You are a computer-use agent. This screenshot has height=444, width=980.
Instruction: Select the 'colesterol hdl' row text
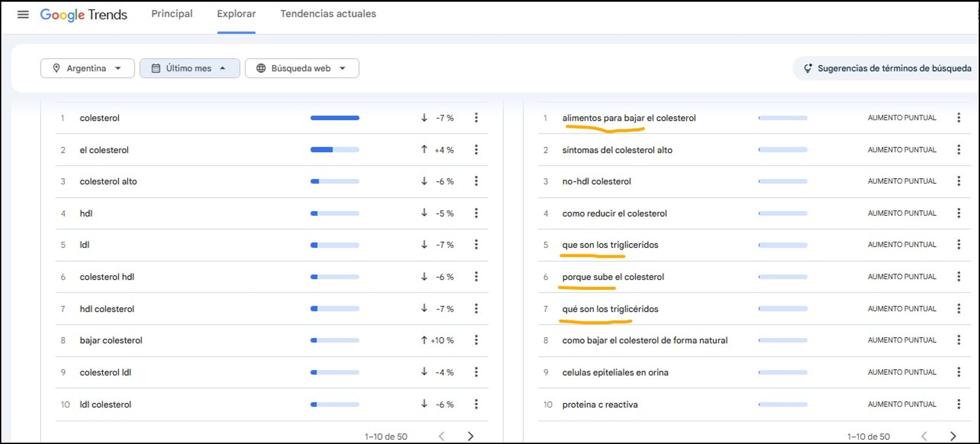[107, 277]
